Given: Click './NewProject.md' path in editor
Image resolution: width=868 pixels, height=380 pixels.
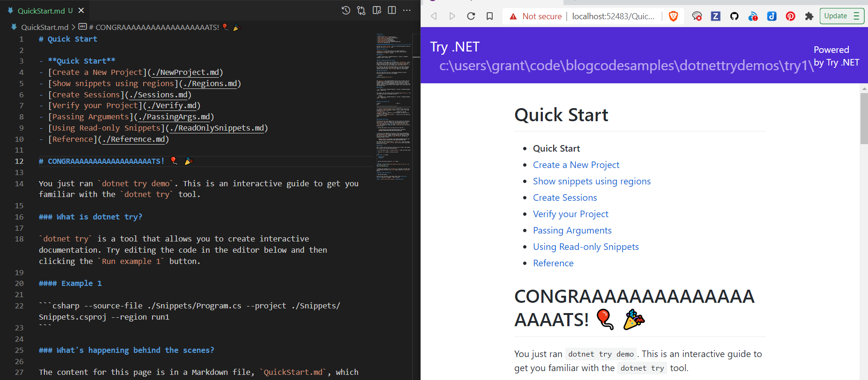Looking at the screenshot, I should (185, 72).
